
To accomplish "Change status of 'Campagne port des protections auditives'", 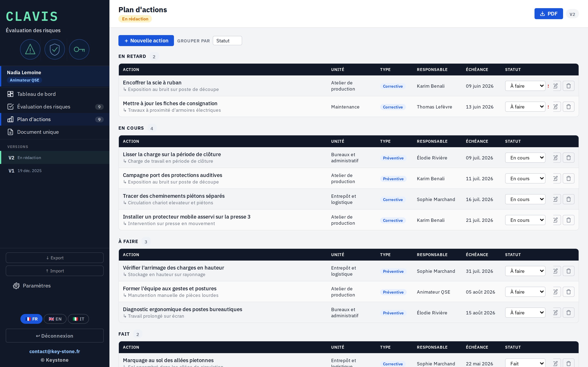I will (525, 179).
